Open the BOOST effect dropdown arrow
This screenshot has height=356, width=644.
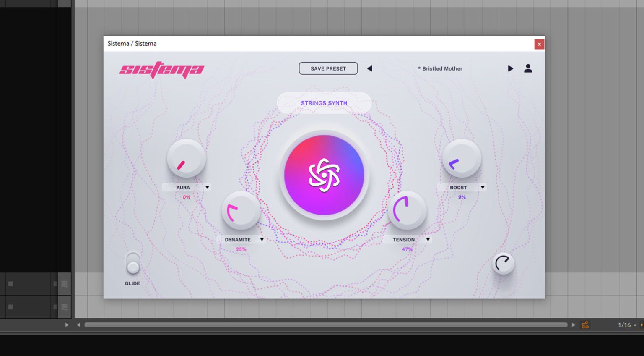pyautogui.click(x=483, y=187)
